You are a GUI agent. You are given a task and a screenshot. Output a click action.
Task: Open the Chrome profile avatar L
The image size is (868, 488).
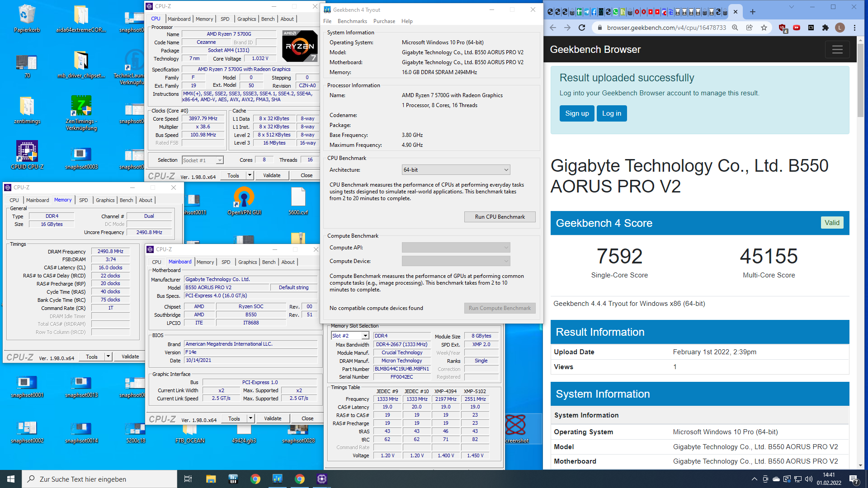pyautogui.click(x=840, y=28)
